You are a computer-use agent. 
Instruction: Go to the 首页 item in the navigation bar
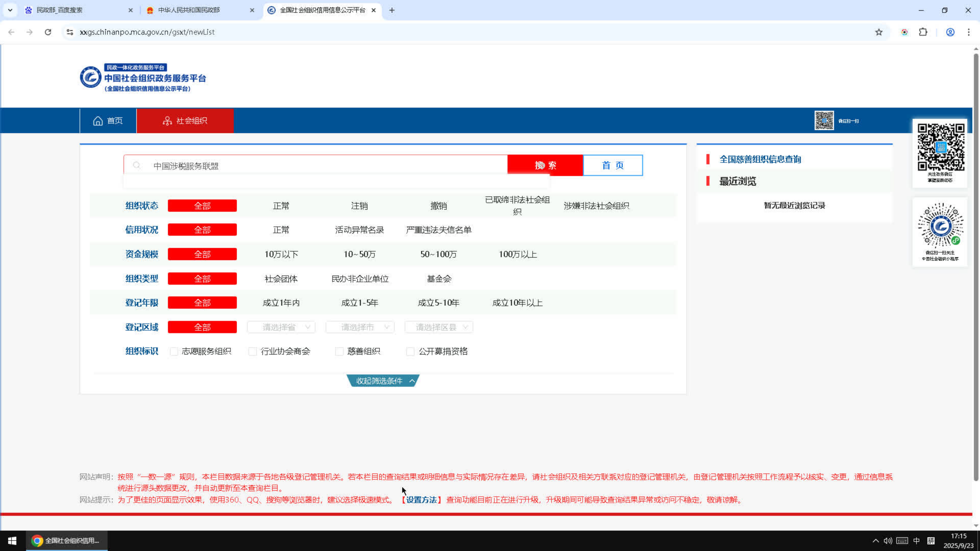click(108, 120)
